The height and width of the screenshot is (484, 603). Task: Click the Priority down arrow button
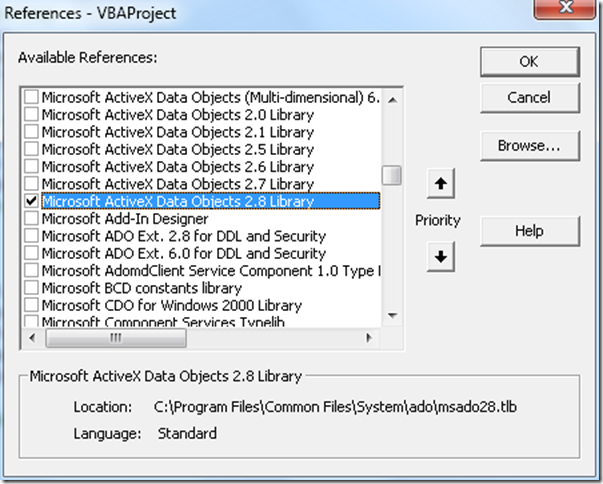442,256
